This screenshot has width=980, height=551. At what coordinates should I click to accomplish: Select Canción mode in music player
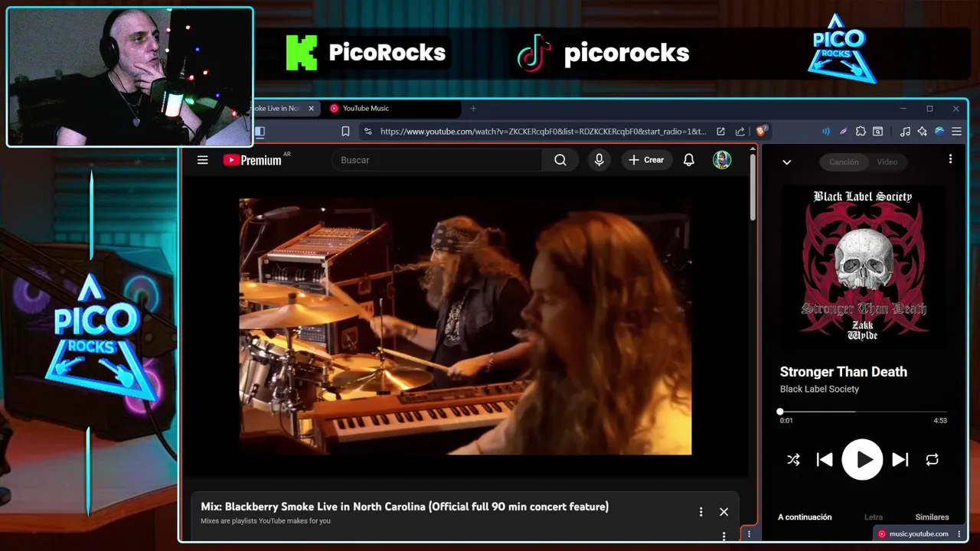pos(844,162)
